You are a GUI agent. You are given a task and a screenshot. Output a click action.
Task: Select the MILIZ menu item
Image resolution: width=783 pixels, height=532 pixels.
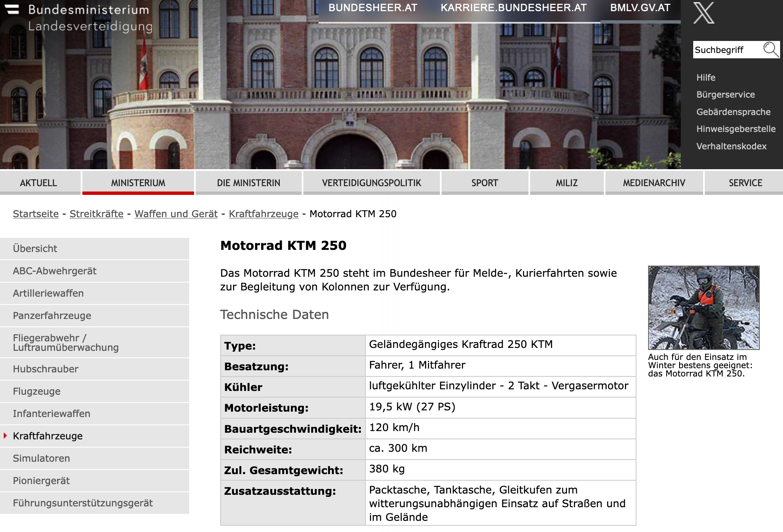click(567, 183)
